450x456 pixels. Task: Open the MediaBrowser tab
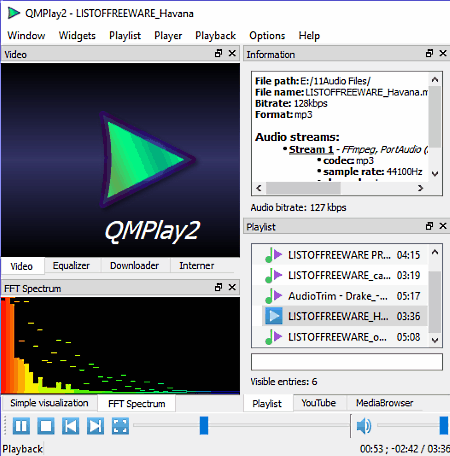[385, 403]
